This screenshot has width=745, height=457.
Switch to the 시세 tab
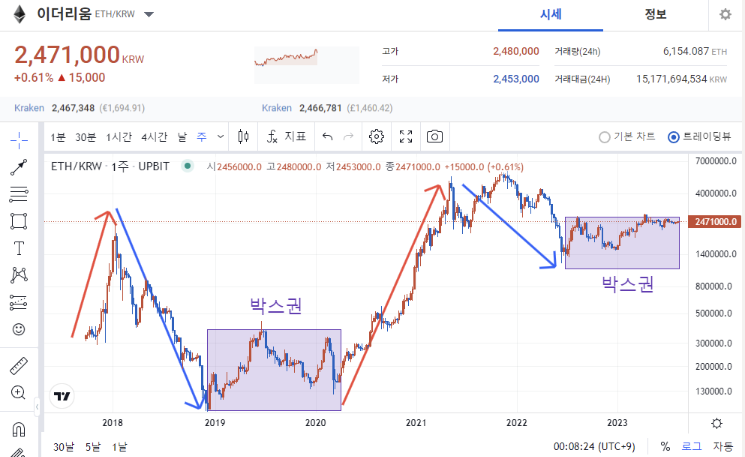551,15
